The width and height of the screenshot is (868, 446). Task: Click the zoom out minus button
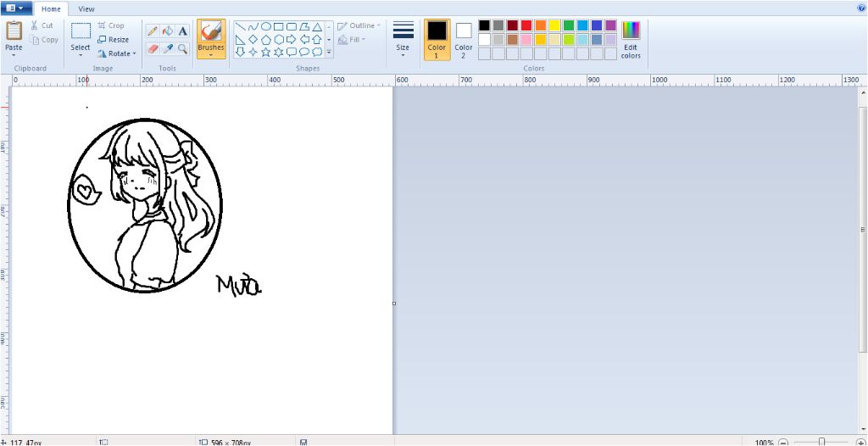[783, 442]
